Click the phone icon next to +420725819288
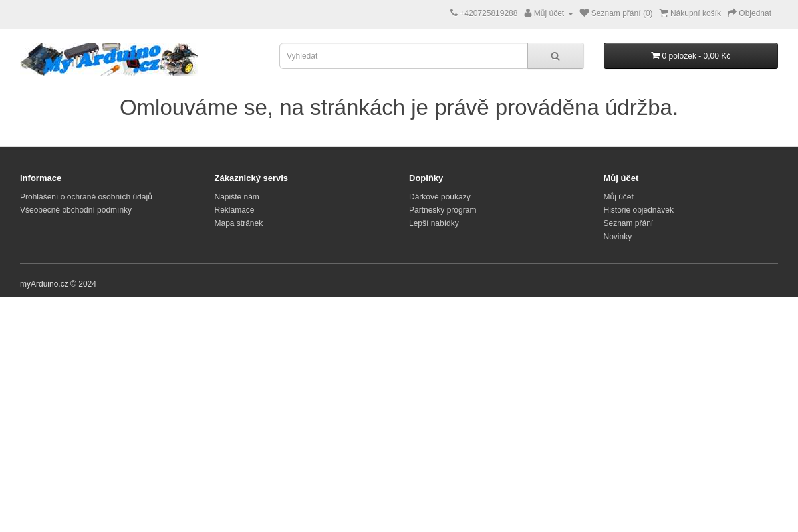Image resolution: width=798 pixels, height=532 pixels. pyautogui.click(x=454, y=13)
